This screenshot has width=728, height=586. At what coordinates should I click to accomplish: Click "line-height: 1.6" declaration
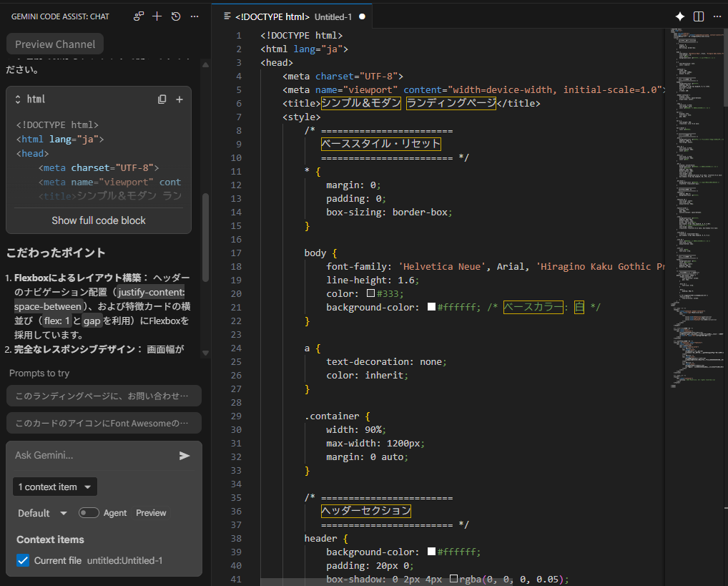[373, 280]
